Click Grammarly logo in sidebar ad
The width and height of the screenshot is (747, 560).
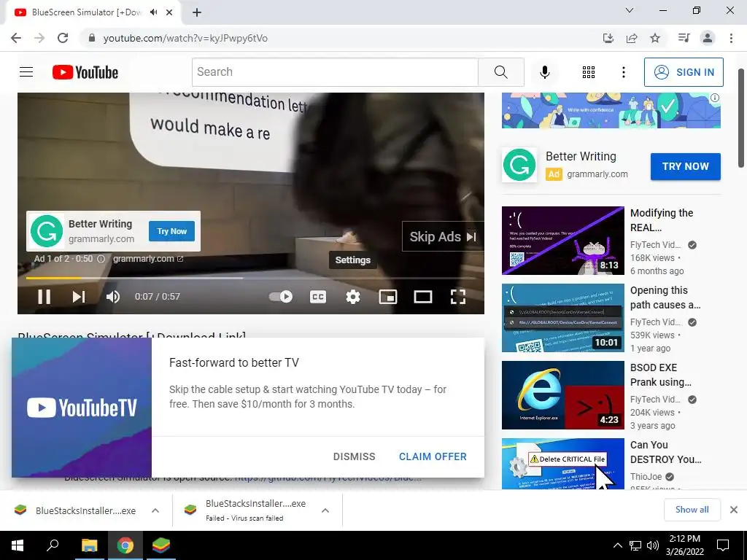coord(519,165)
